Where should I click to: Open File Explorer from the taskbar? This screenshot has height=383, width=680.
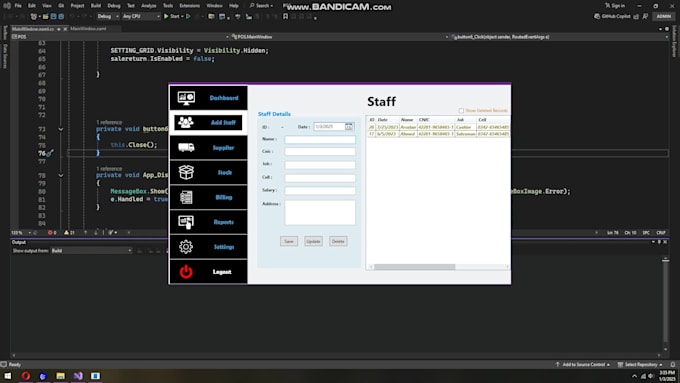coord(60,376)
